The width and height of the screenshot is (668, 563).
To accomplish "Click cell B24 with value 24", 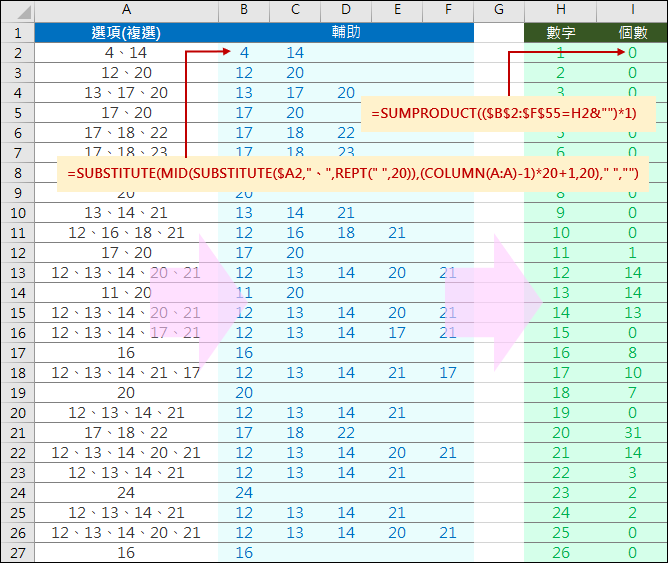I will pos(244,493).
